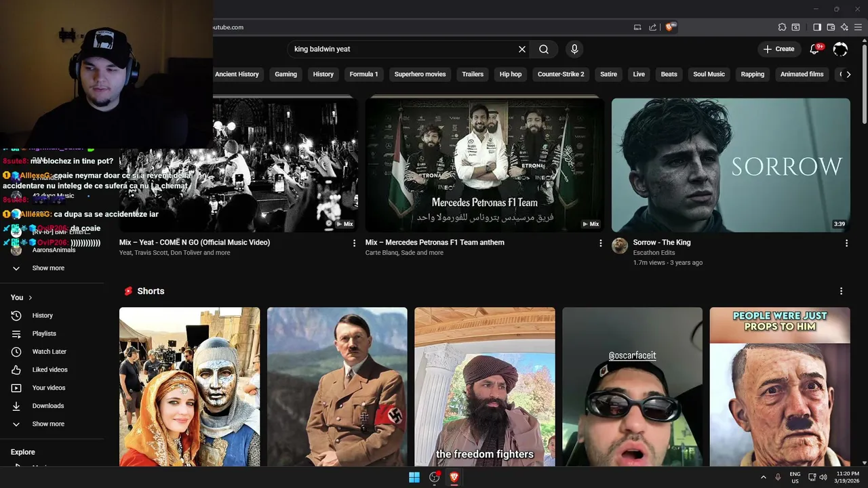The width and height of the screenshot is (868, 488).
Task: Open the Mercedes Petronas F1 Team mix thumbnail
Action: (484, 165)
